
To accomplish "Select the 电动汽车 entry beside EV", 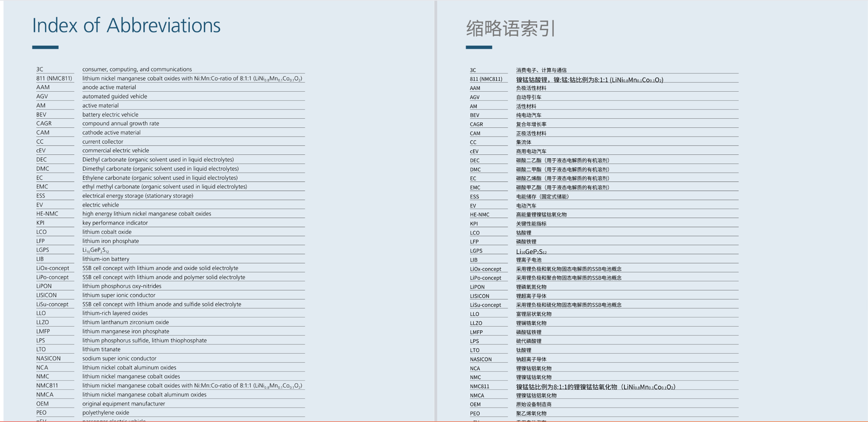I will (x=526, y=206).
